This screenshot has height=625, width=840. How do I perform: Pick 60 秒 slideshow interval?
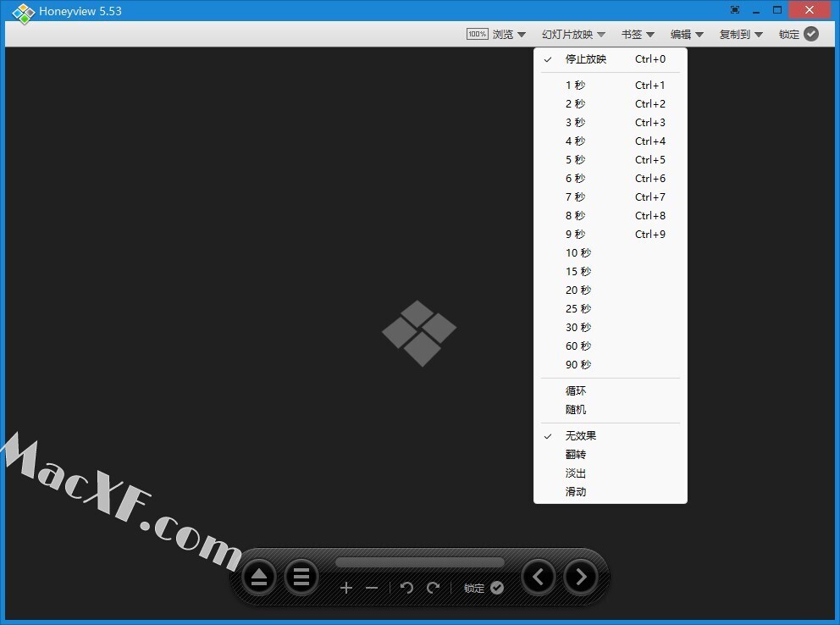(x=611, y=346)
